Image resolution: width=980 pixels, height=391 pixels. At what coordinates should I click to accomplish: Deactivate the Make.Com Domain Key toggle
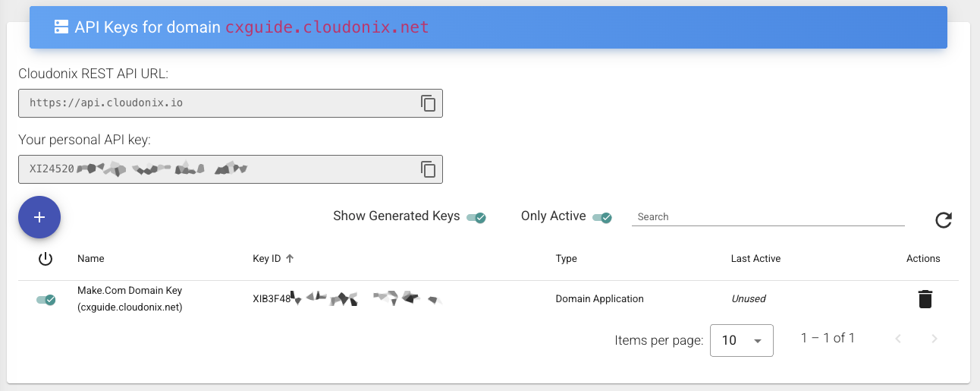click(x=46, y=300)
